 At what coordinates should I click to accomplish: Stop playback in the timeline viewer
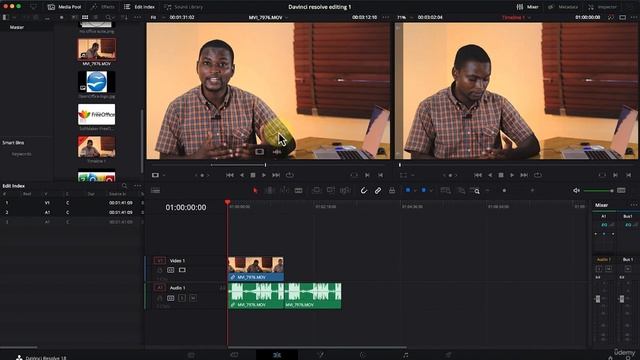(x=501, y=175)
